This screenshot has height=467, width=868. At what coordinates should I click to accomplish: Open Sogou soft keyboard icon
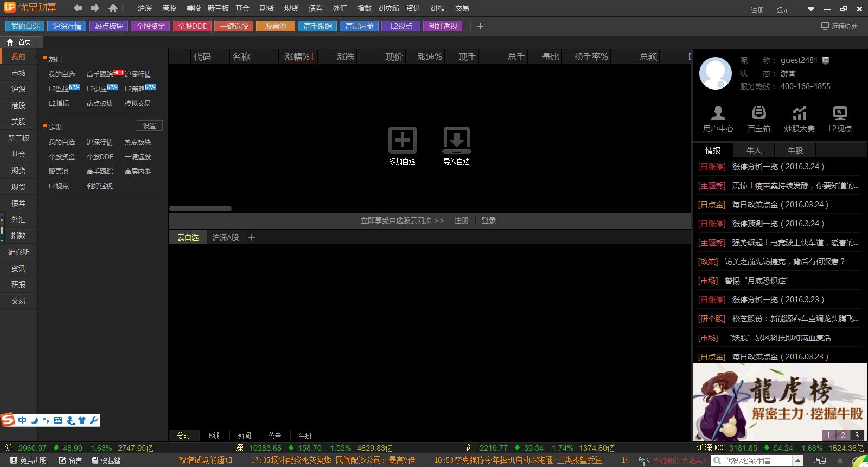point(58,420)
